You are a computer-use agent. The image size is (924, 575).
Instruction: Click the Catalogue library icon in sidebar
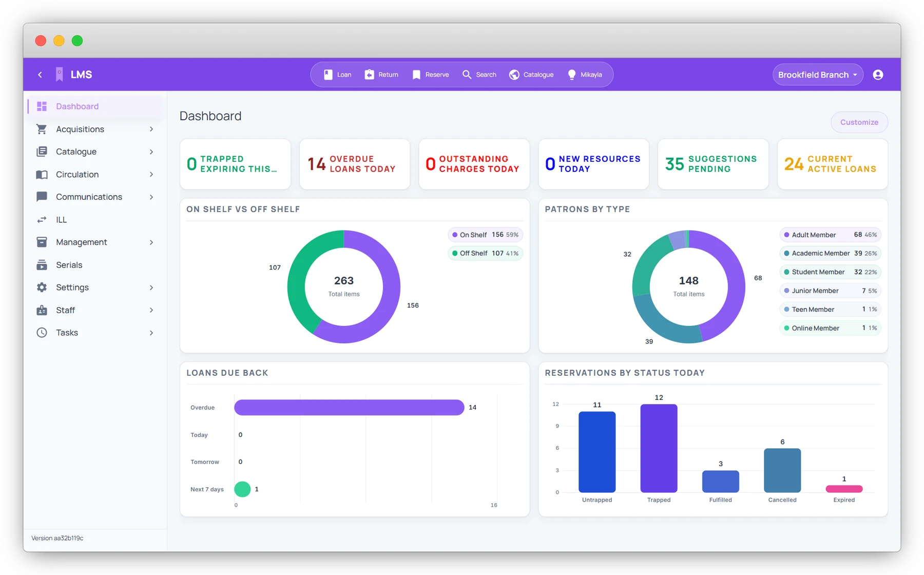tap(42, 151)
